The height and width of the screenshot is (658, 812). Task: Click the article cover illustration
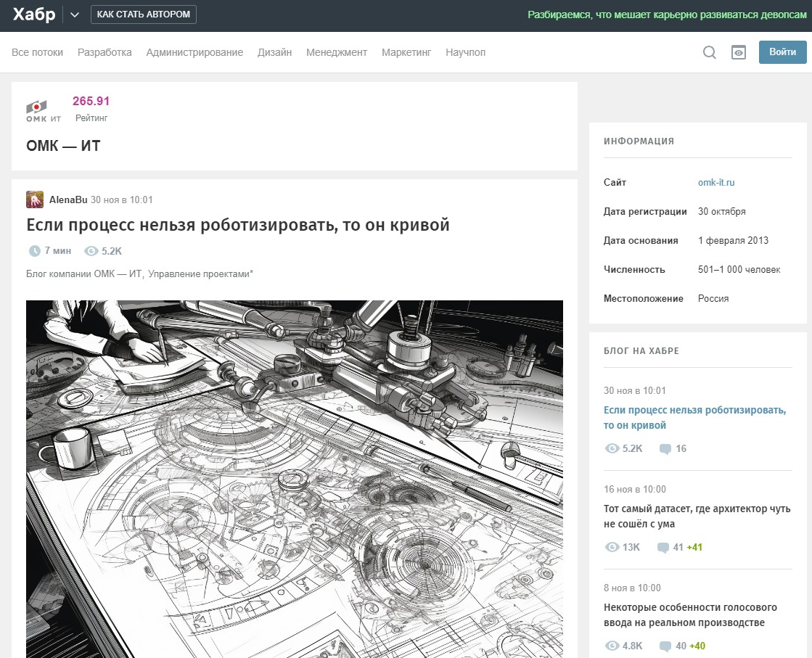tap(294, 479)
